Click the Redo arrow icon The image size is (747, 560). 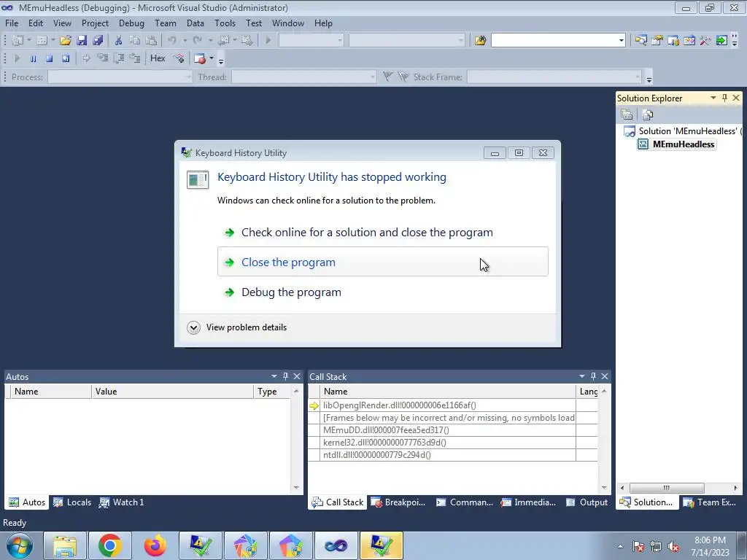coord(198,41)
